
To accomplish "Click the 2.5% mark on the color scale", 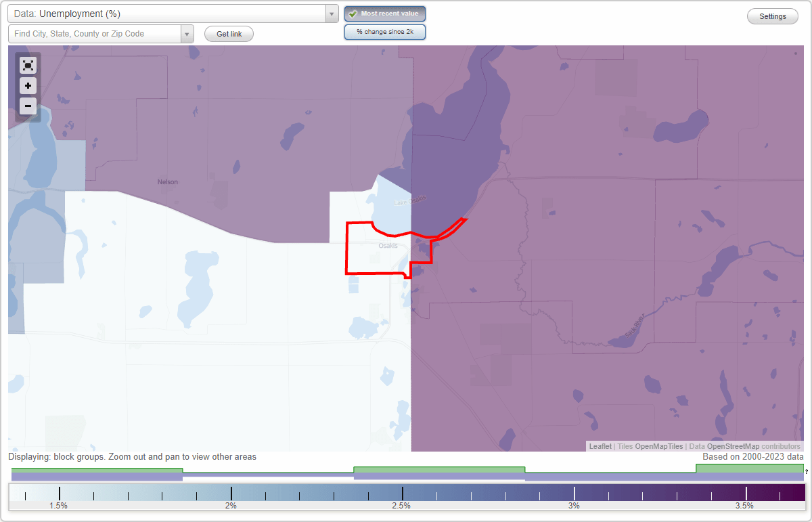I will (x=403, y=492).
